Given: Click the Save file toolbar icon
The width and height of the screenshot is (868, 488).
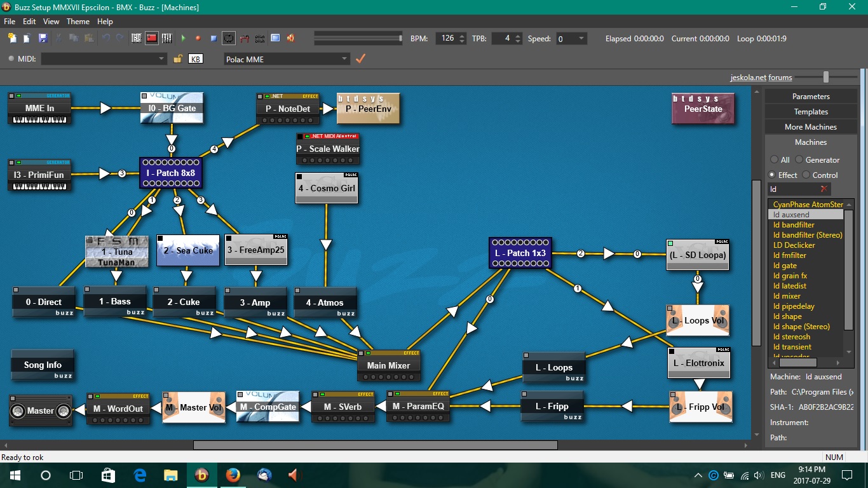Looking at the screenshot, I should tap(43, 38).
